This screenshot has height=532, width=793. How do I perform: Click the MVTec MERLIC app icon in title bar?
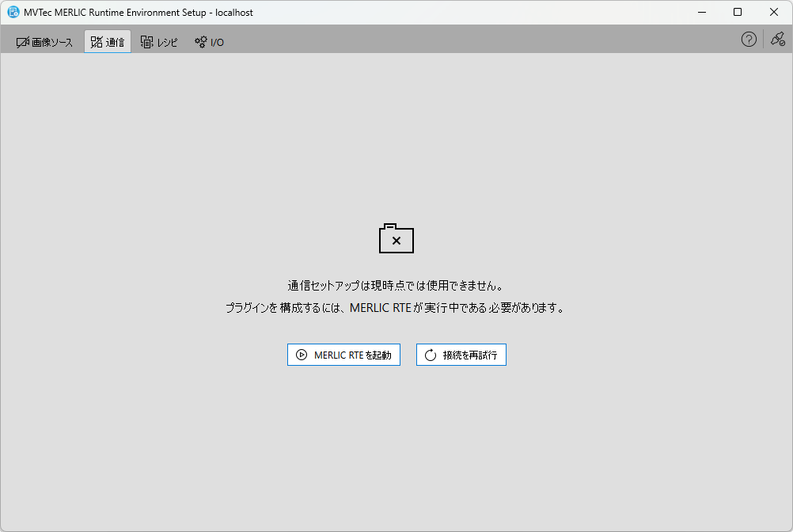coord(13,12)
